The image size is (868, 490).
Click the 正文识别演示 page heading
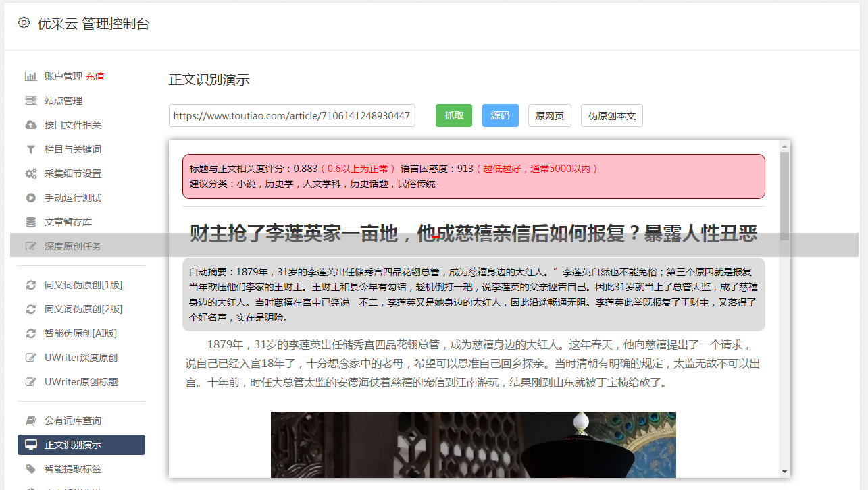pos(209,80)
